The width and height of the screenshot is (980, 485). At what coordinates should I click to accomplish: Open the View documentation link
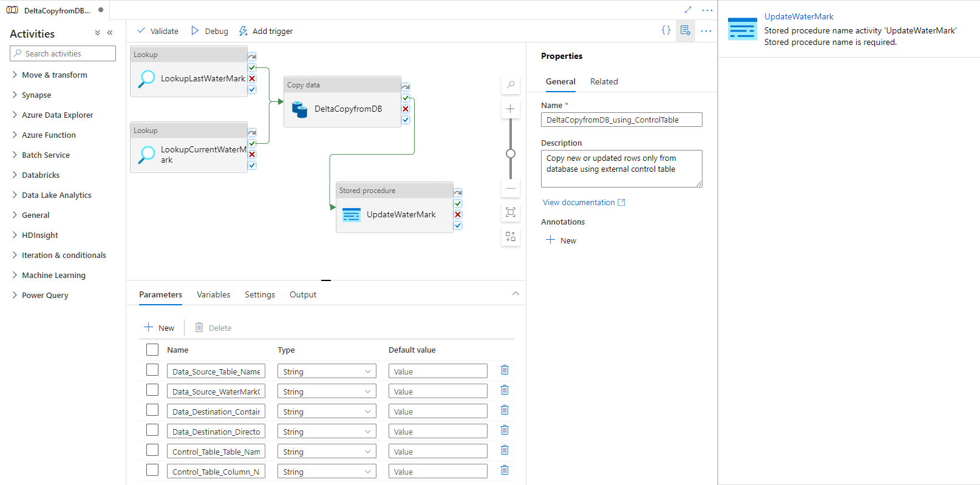(x=584, y=202)
